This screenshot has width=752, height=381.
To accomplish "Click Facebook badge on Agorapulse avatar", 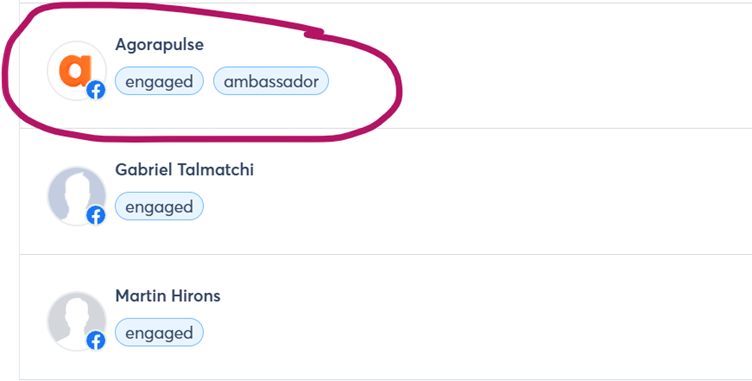I will (96, 90).
